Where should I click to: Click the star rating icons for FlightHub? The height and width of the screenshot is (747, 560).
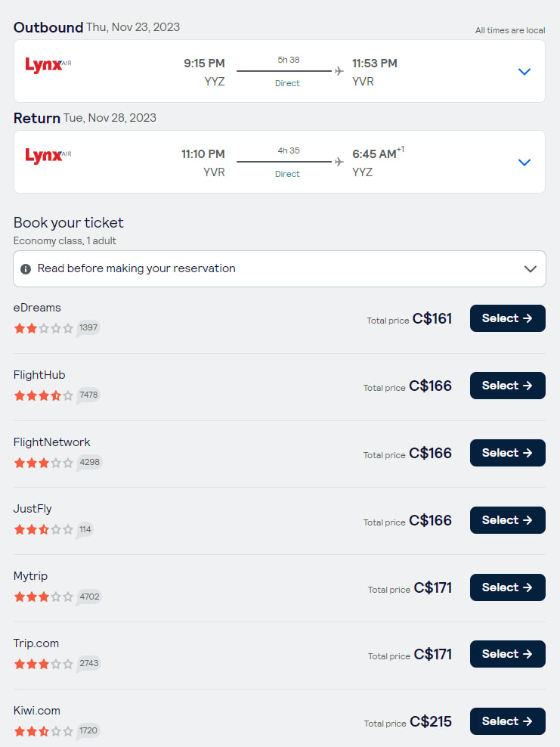[43, 395]
